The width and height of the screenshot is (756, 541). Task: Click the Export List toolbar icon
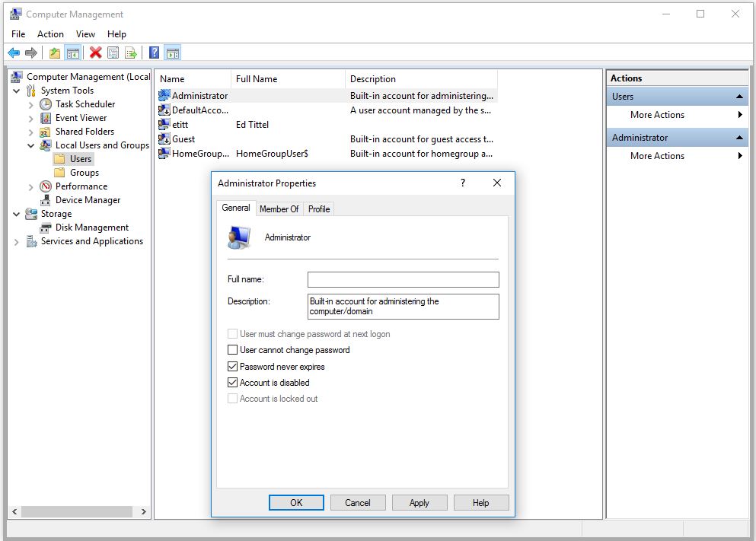(131, 53)
